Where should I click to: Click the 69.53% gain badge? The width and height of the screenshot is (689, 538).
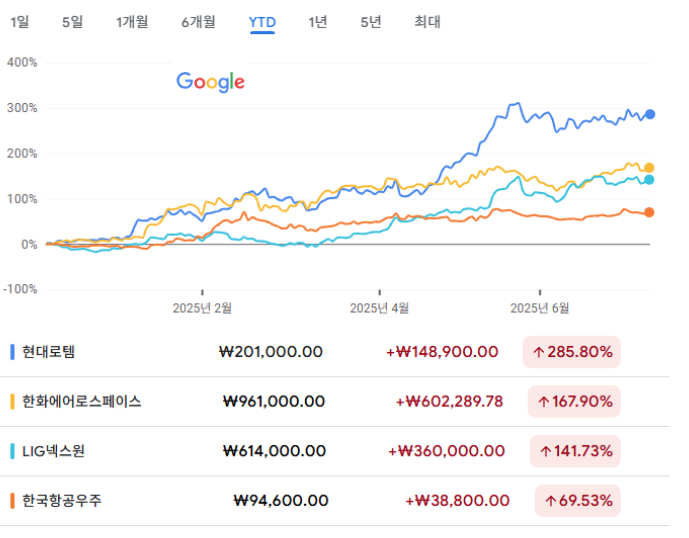(578, 501)
